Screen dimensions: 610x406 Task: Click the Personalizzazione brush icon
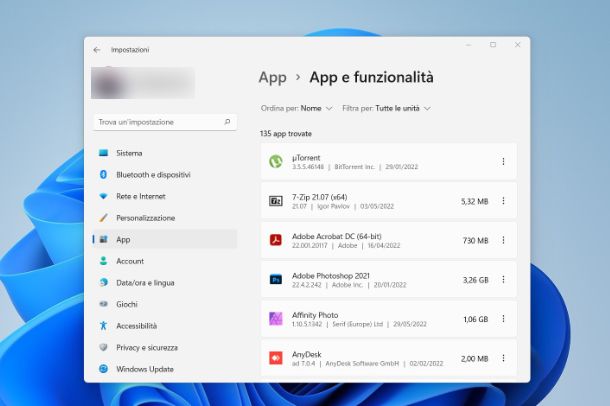coord(103,218)
